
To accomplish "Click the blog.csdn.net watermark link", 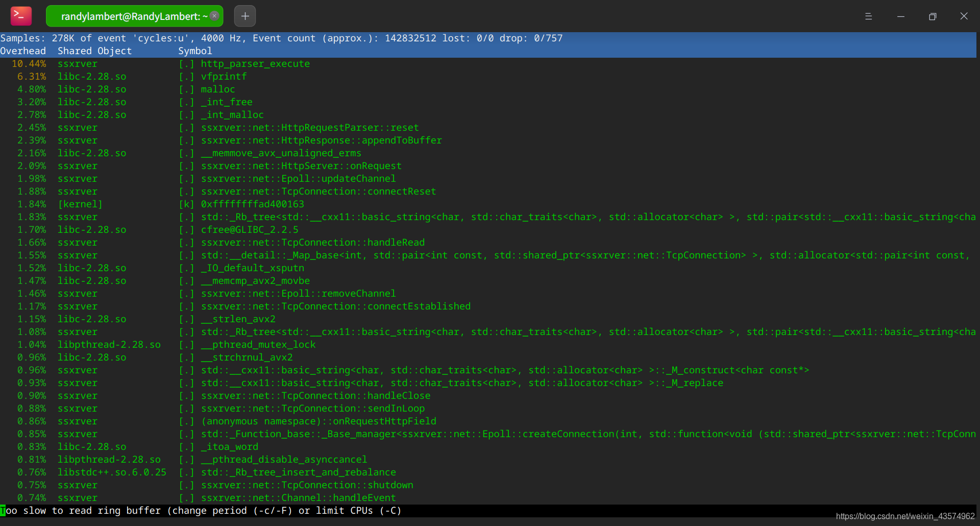I will (x=905, y=516).
